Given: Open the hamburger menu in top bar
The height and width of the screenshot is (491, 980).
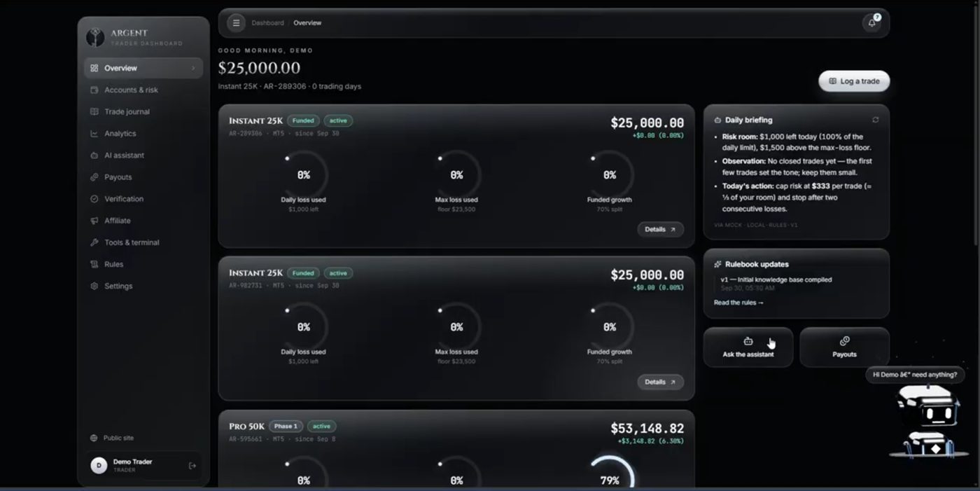Looking at the screenshot, I should pyautogui.click(x=236, y=23).
